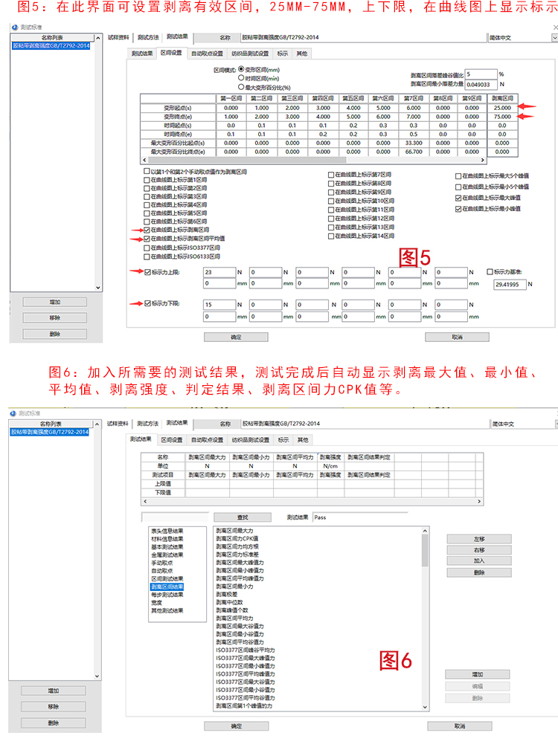Choose 每步测试结果 in the category list

[x=167, y=595]
